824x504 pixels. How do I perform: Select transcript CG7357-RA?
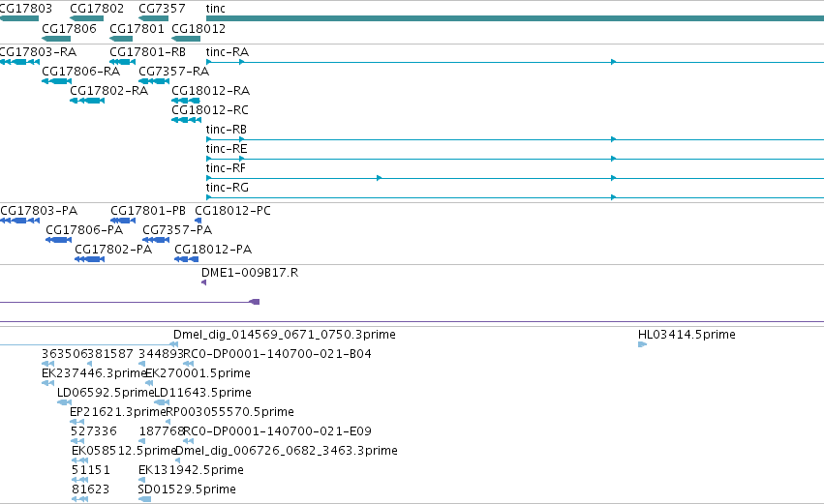click(x=174, y=72)
